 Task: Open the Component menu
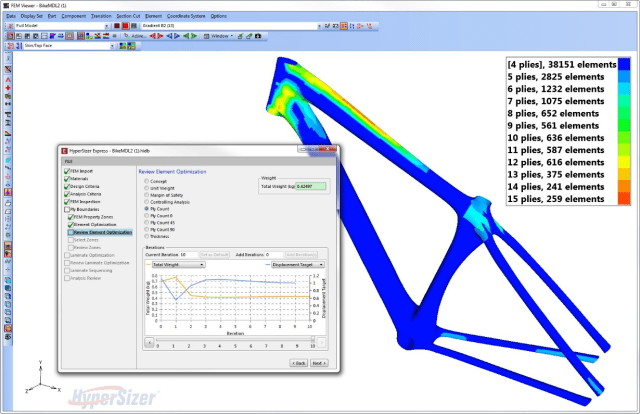pyautogui.click(x=73, y=16)
